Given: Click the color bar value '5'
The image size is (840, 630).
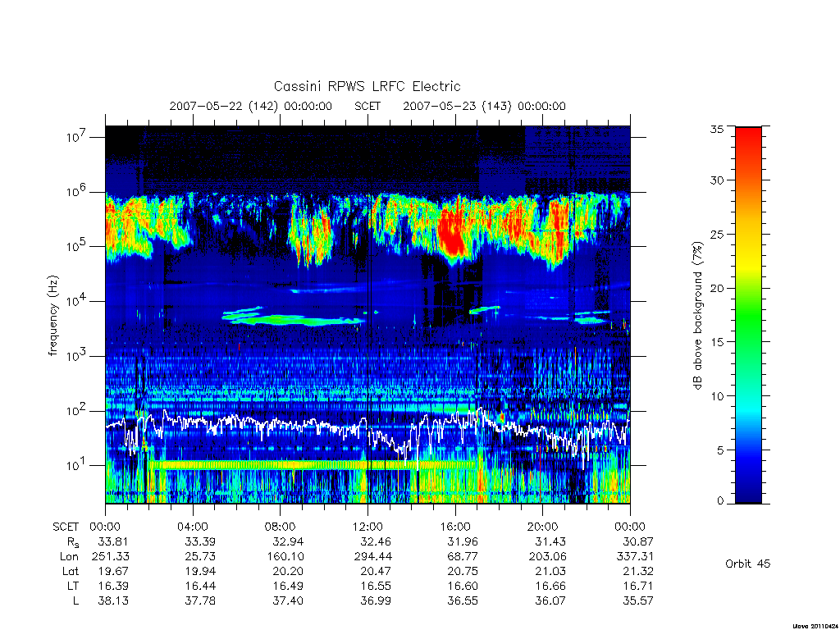Looking at the screenshot, I should (720, 450).
